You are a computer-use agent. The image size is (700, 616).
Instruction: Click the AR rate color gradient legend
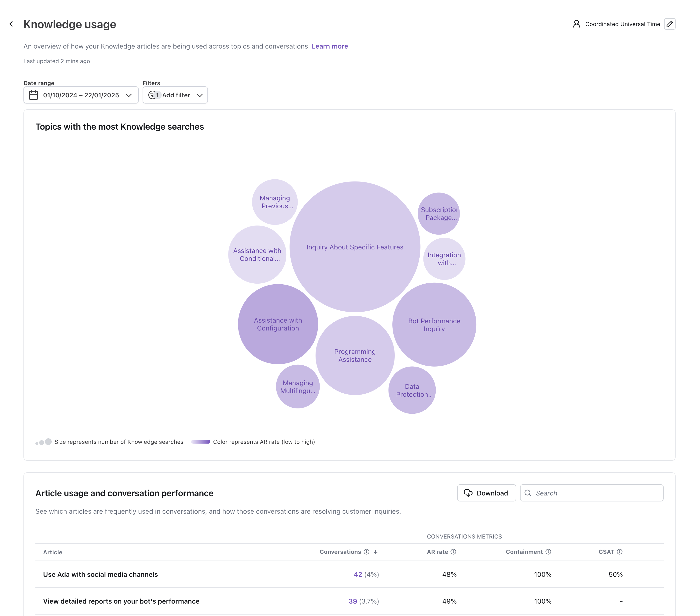pyautogui.click(x=201, y=442)
